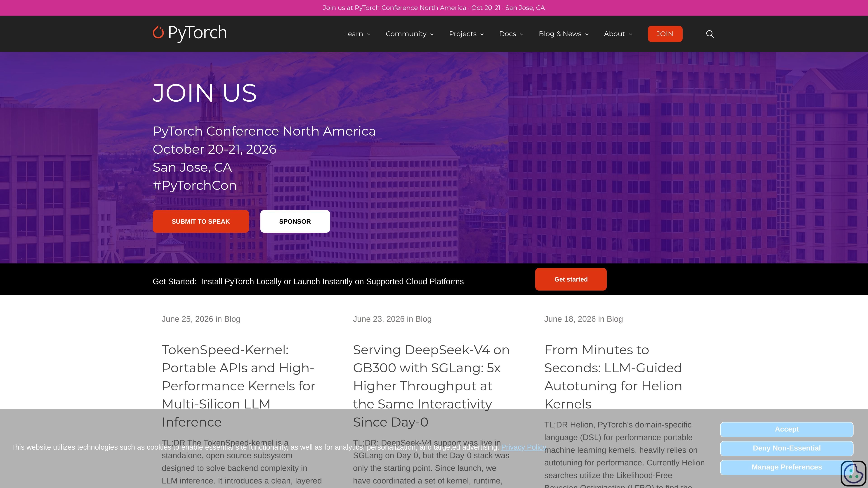Expand the About menu chevron
Screen dimensions: 868x488
point(630,34)
